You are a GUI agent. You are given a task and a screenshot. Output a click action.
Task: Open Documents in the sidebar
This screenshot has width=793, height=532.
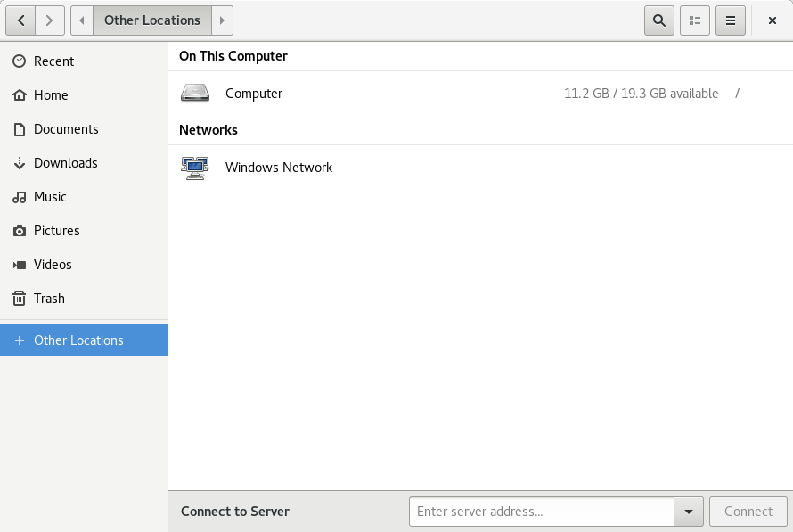tap(66, 129)
